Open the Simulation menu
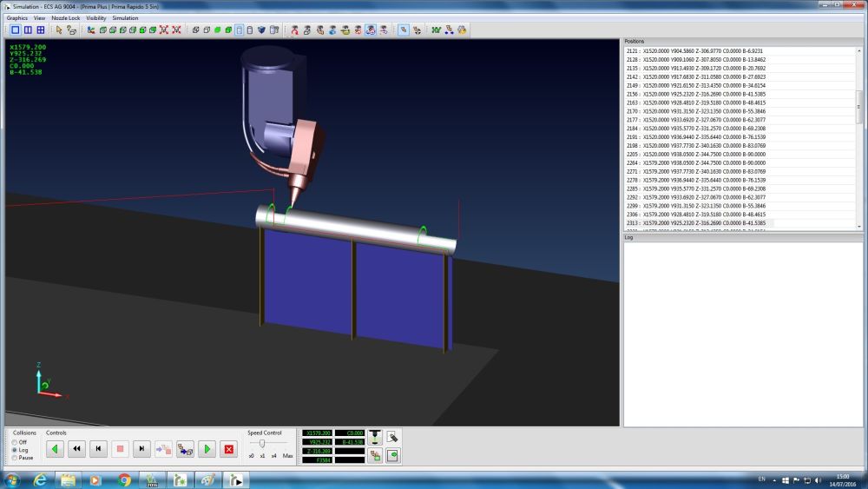Viewport: 868px width, 489px height. pos(125,17)
